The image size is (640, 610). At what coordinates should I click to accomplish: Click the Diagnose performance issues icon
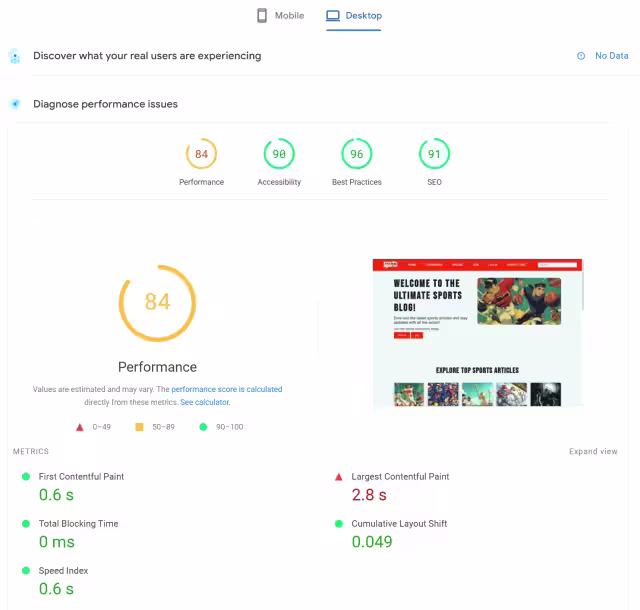click(x=15, y=104)
